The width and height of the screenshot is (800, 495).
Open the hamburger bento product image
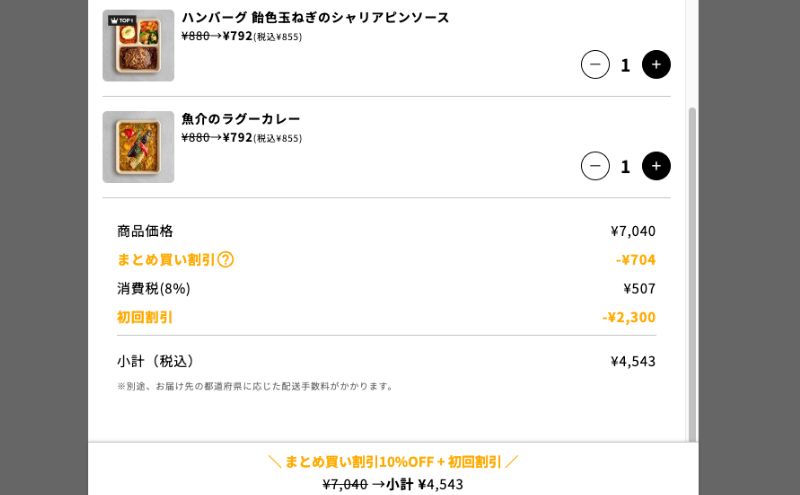tap(138, 46)
